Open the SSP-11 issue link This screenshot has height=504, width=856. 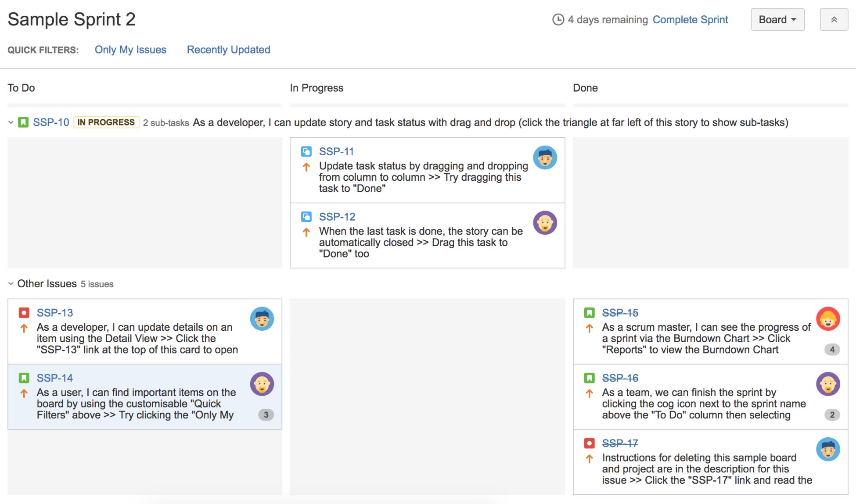pyautogui.click(x=336, y=151)
